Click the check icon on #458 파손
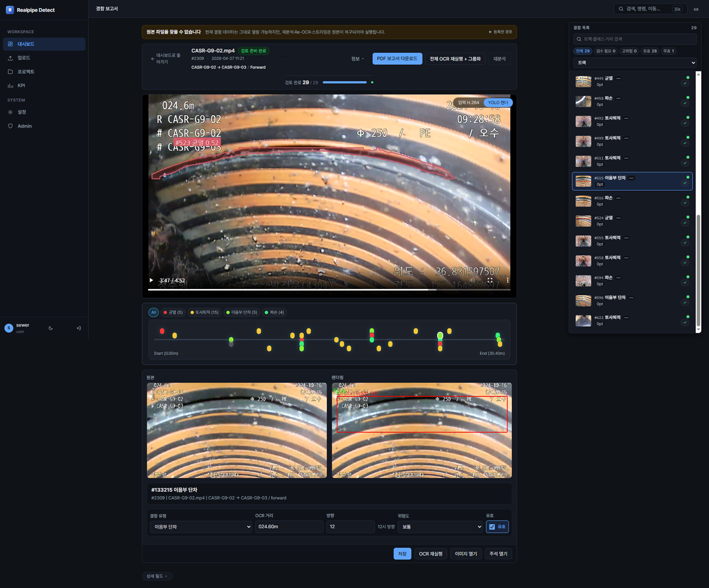The height and width of the screenshot is (588, 709). [x=685, y=103]
